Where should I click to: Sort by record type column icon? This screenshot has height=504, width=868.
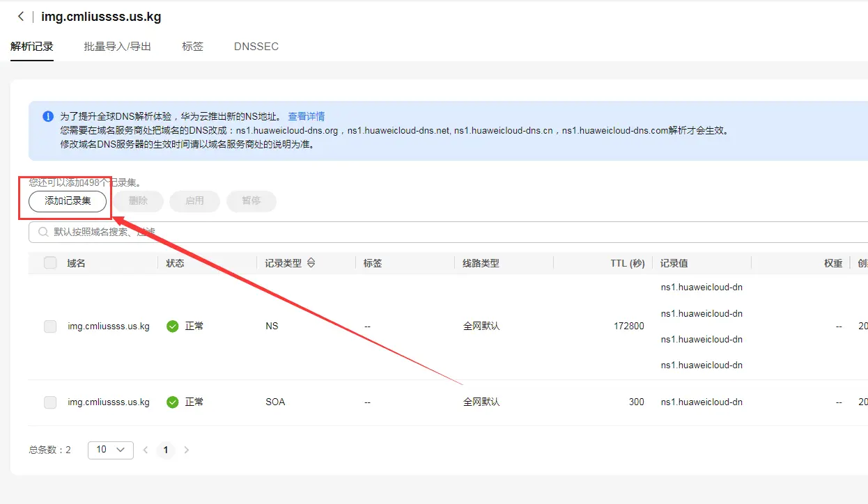click(311, 263)
